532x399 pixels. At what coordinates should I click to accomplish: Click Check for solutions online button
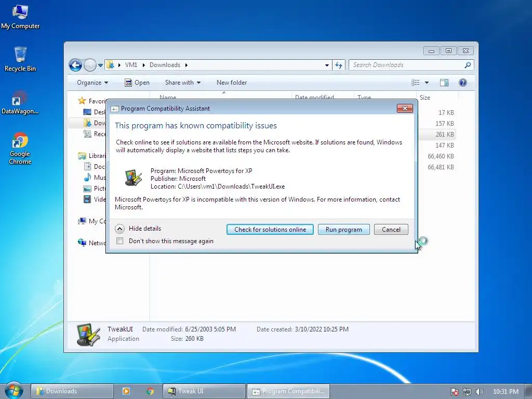tap(270, 229)
